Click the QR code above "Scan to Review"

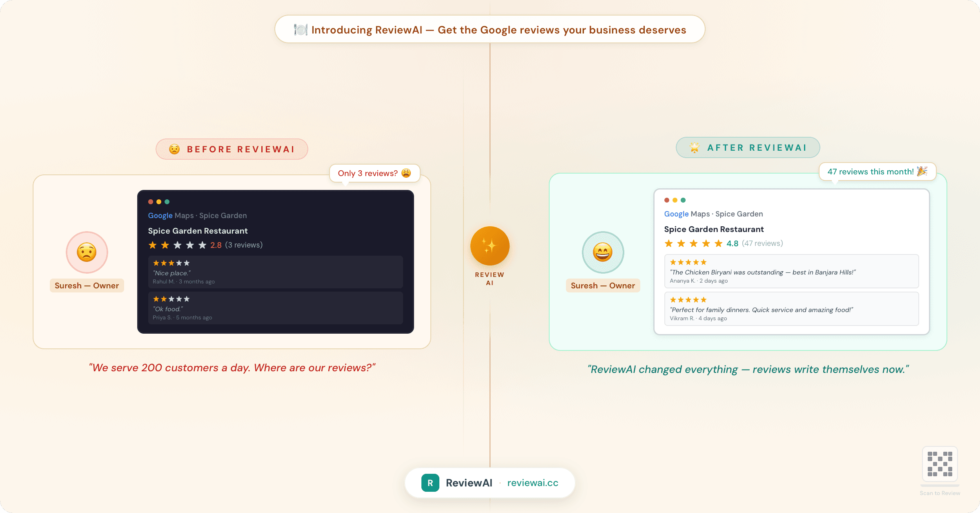click(940, 464)
